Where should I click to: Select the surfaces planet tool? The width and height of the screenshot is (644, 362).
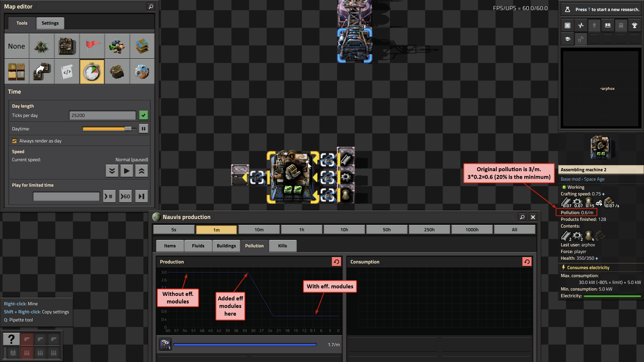142,72
